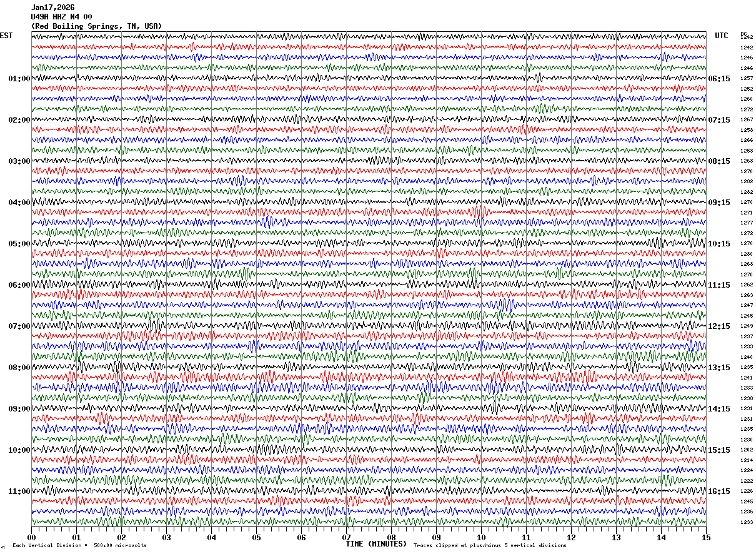Click the location label '(Red Boiling Springs, TN, USA)'
Image resolution: width=756 pixels, height=554 pixels.
pyautogui.click(x=97, y=26)
